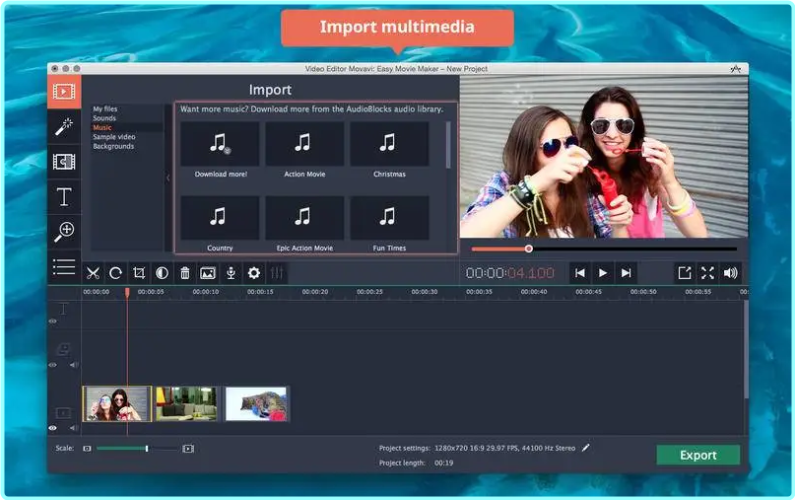Click the overlay track icon
The width and height of the screenshot is (795, 500).
tap(63, 349)
